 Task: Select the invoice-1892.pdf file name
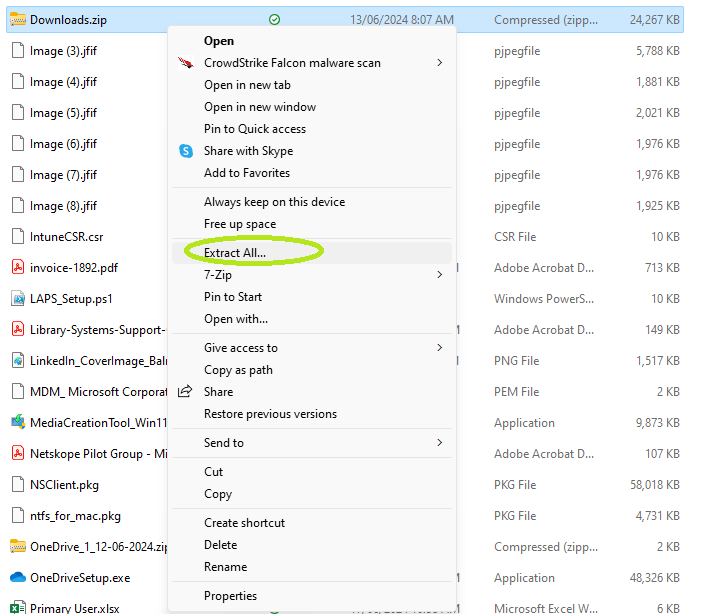point(74,268)
